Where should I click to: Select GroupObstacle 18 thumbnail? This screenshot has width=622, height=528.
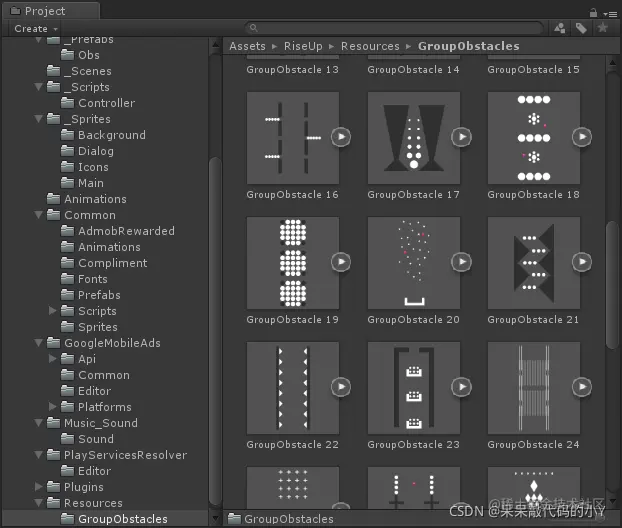point(534,138)
